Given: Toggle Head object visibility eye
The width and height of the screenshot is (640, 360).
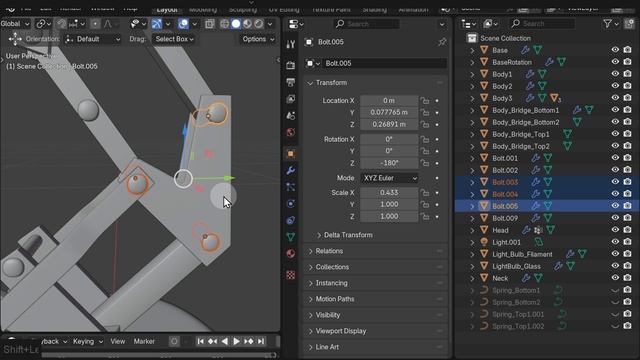Looking at the screenshot, I should pyautogui.click(x=615, y=230).
